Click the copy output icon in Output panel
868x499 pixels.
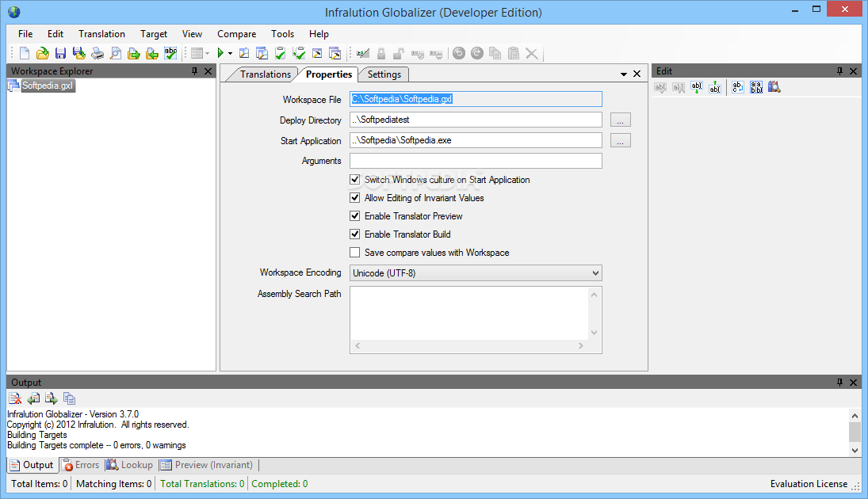69,398
